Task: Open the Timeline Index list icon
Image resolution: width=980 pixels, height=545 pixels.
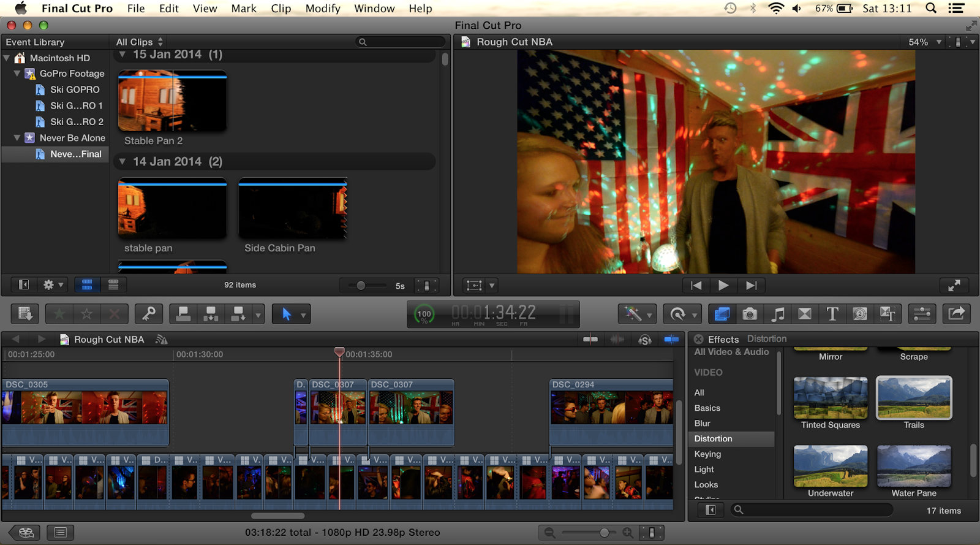Action: (x=60, y=532)
